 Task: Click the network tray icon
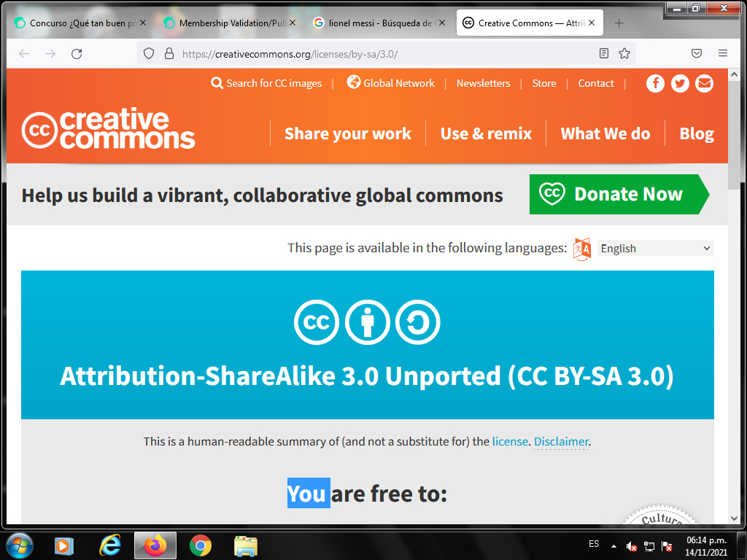[x=649, y=546]
